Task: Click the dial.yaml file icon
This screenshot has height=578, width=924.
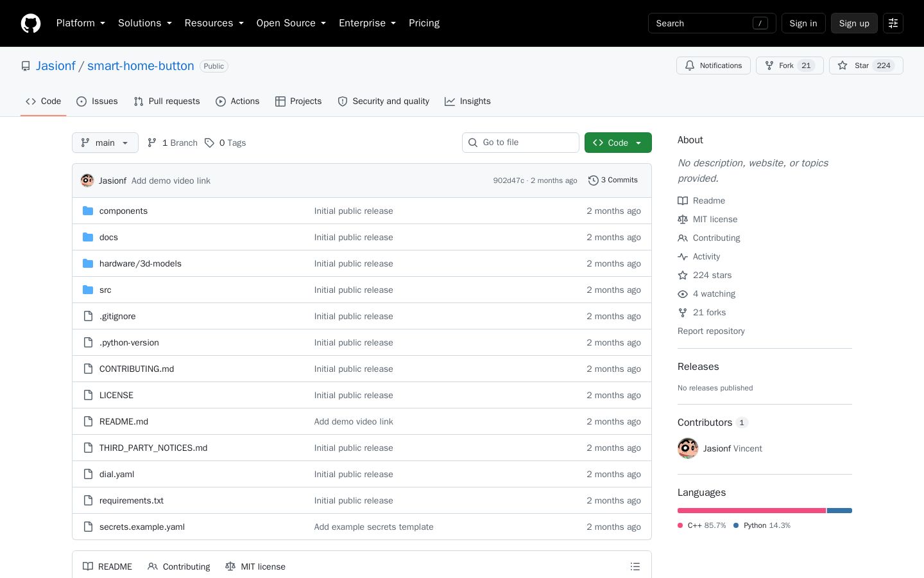Action: 88,474
